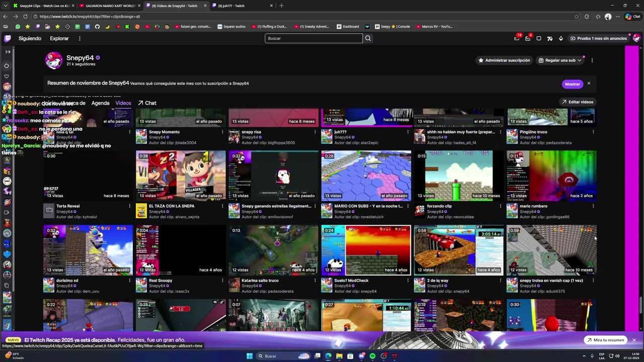Viewport: 644px width, 362px height.
Task: Open Dashboard bookmark
Action: pyautogui.click(x=348, y=27)
